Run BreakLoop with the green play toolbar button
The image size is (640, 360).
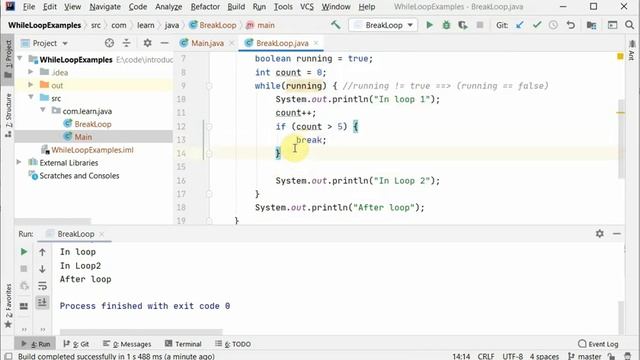click(x=429, y=25)
